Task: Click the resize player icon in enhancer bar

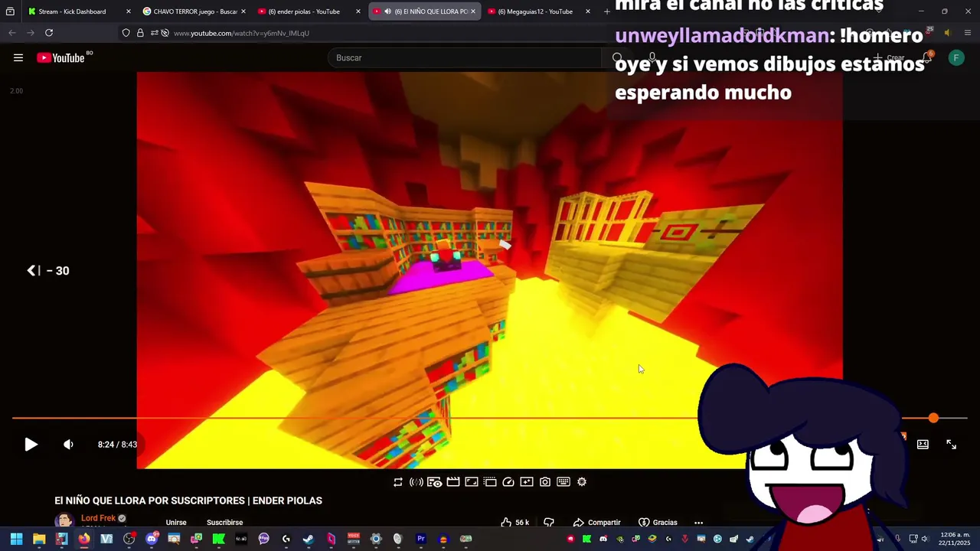Action: (472, 482)
